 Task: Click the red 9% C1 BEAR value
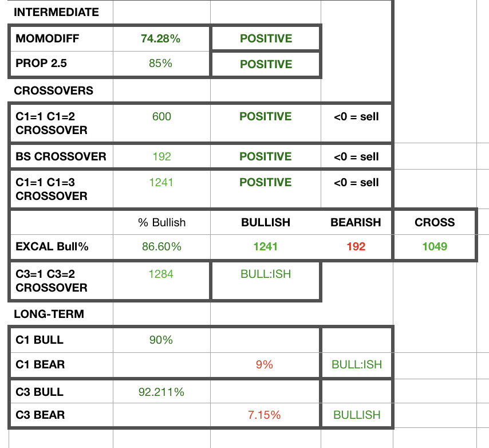coord(265,364)
